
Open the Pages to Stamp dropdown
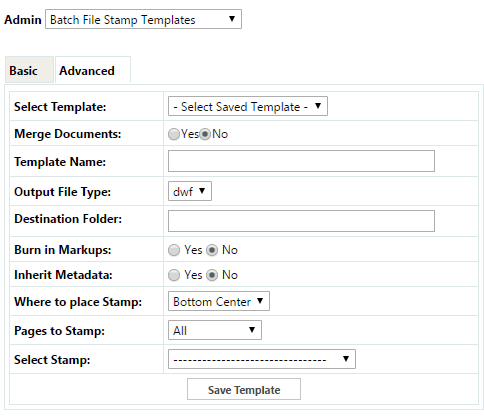pos(215,330)
